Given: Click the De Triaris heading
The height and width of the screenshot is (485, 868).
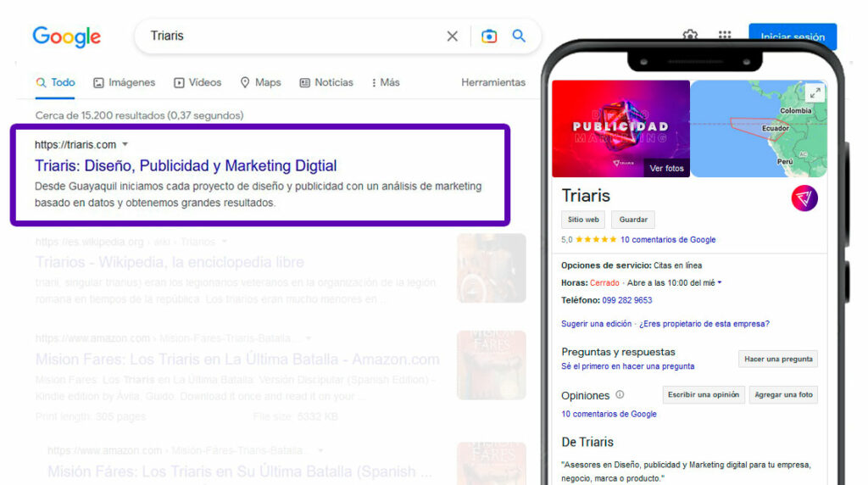Looking at the screenshot, I should click(587, 442).
